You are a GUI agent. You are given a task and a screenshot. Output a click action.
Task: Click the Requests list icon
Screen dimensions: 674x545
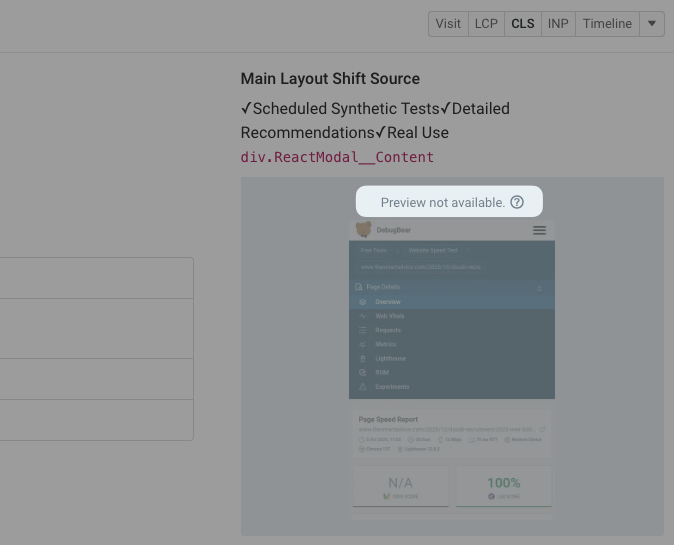coord(363,330)
